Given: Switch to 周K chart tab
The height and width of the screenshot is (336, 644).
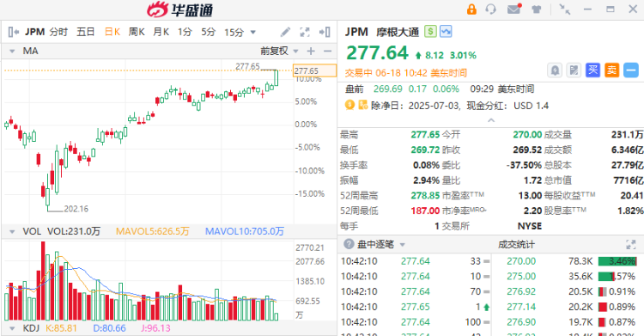Looking at the screenshot, I should point(137,32).
